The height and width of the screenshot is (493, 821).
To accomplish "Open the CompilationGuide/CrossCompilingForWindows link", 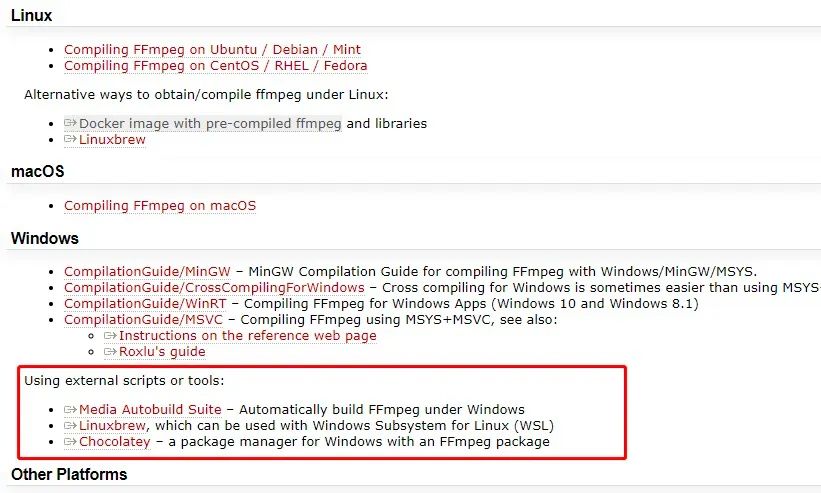I will click(214, 288).
